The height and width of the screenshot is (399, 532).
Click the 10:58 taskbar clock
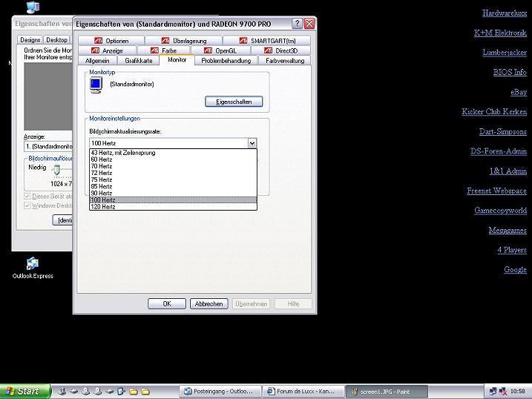tap(518, 392)
